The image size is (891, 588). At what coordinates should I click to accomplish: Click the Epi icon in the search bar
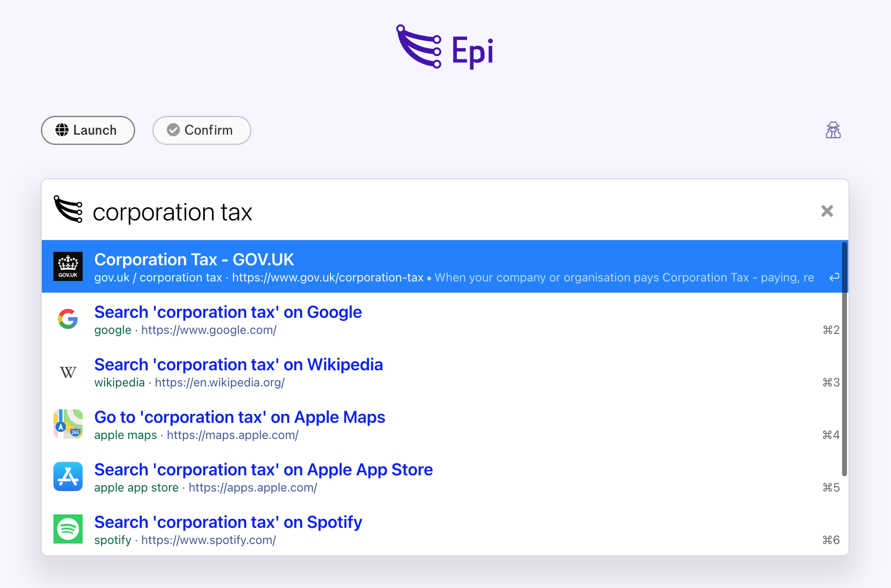[x=68, y=209]
